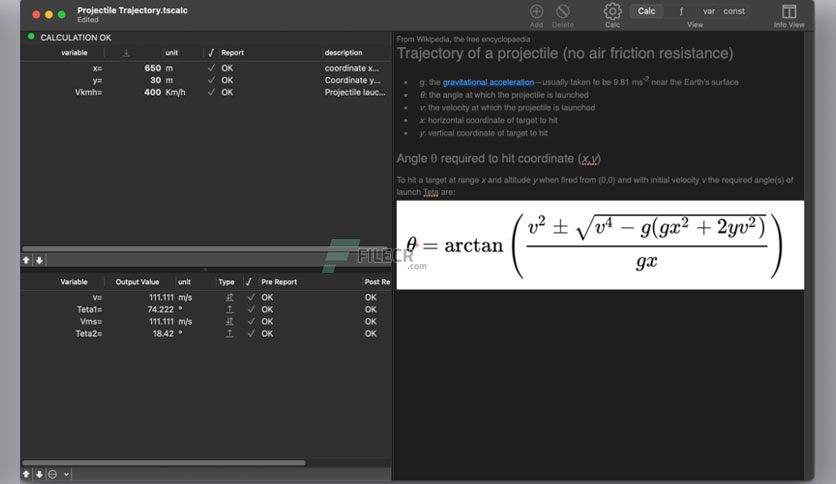The height and width of the screenshot is (484, 836).
Task: Move input row up with arrow button
Action: [x=26, y=260]
